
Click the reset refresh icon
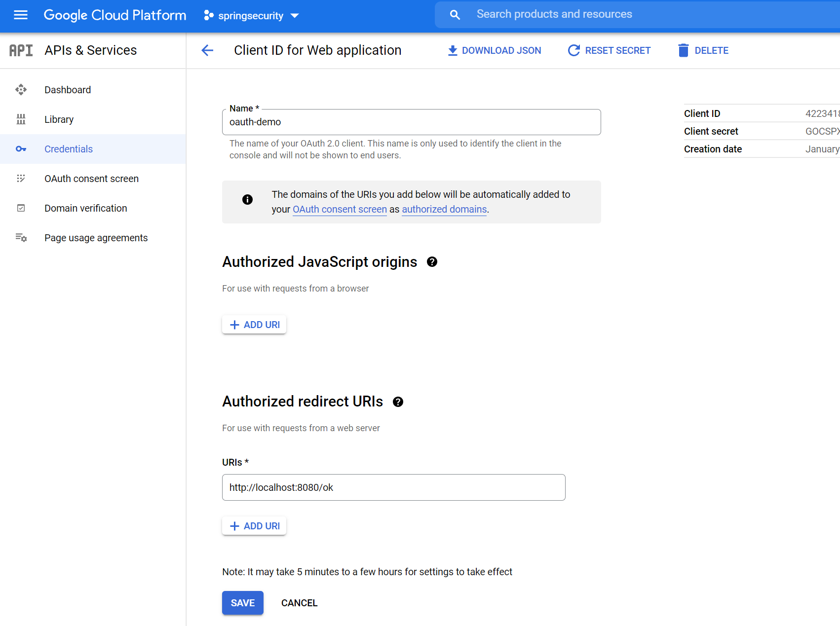573,50
